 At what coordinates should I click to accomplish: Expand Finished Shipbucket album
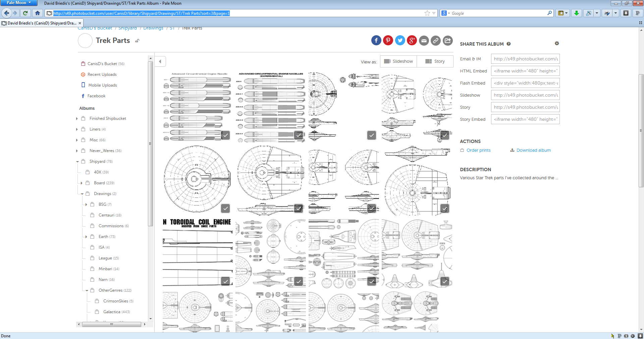click(77, 119)
